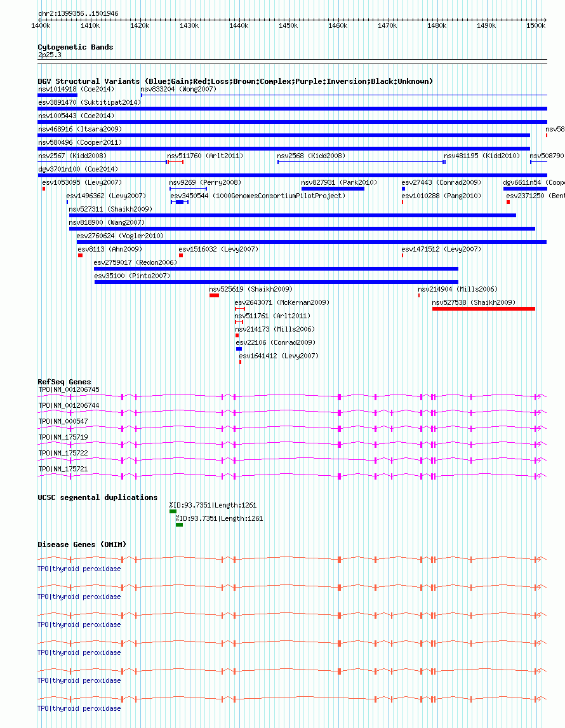Click the nsv1014918 (Coe2014) variant label

click(76, 89)
